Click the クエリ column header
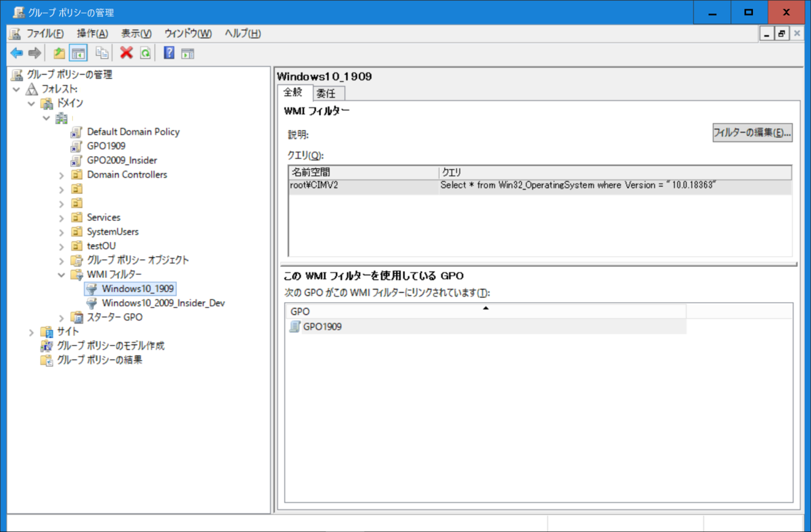The width and height of the screenshot is (811, 532). click(614, 172)
